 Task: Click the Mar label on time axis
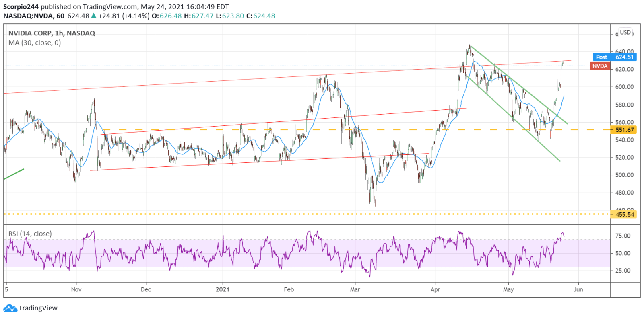tap(355, 289)
